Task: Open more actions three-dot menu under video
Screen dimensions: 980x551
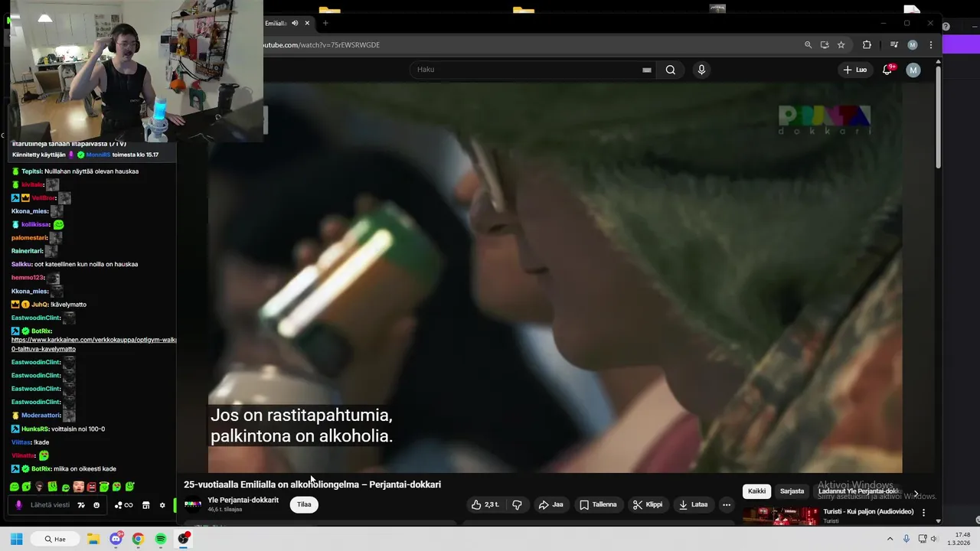Action: pyautogui.click(x=727, y=504)
